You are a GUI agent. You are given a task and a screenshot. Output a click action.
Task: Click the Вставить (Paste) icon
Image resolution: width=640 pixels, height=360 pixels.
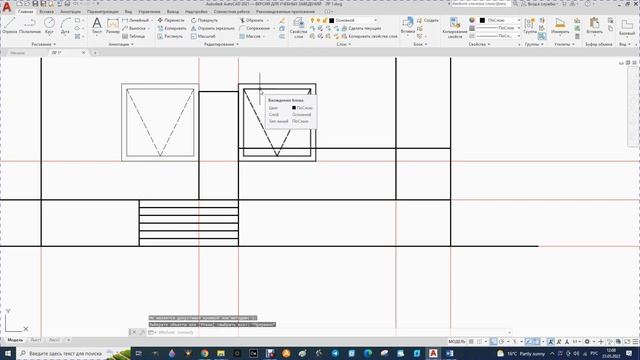pyautogui.click(x=594, y=25)
